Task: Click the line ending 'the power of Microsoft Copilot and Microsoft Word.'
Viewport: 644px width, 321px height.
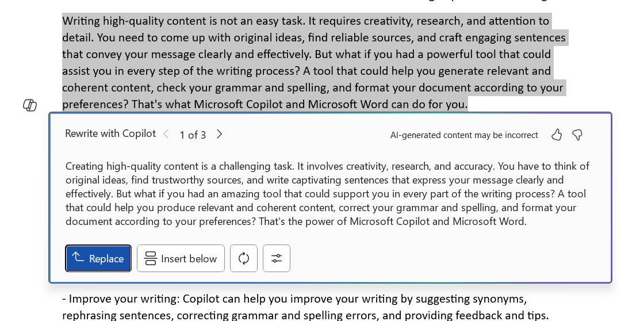Action: point(296,221)
